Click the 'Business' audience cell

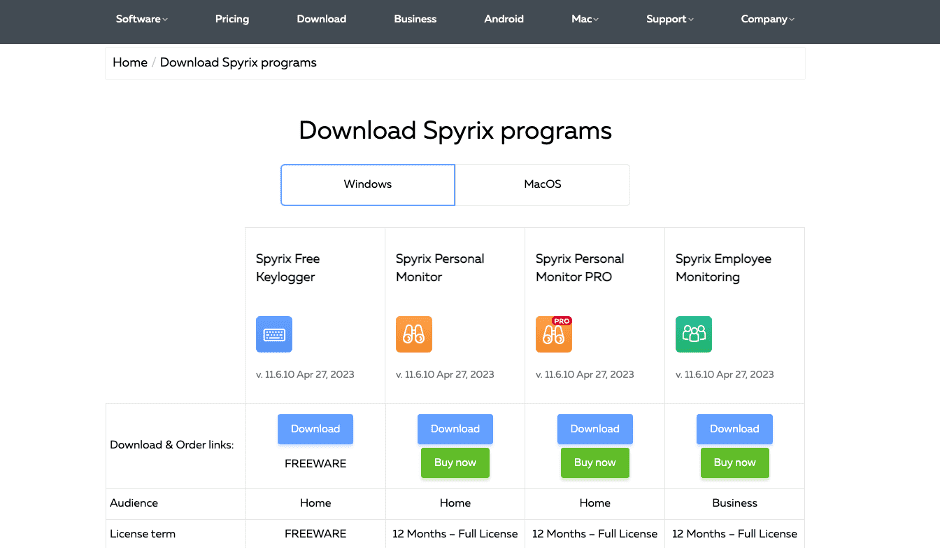pos(735,503)
